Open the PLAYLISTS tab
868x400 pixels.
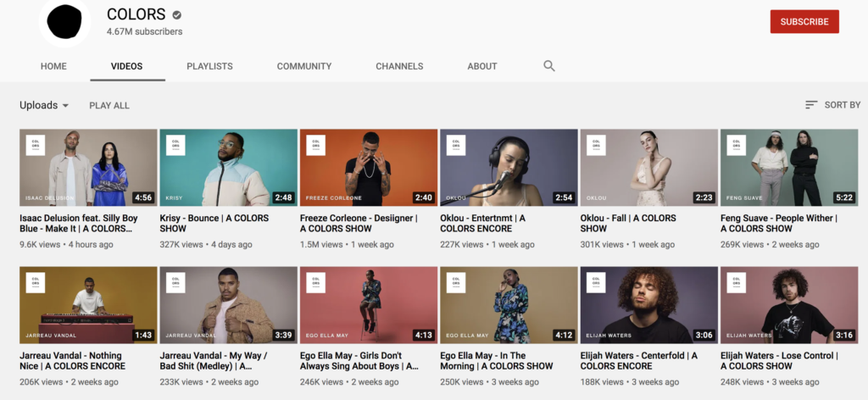pyautogui.click(x=210, y=66)
